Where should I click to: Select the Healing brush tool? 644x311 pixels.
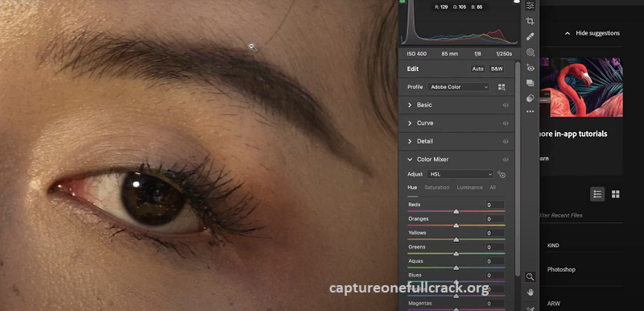(x=530, y=36)
